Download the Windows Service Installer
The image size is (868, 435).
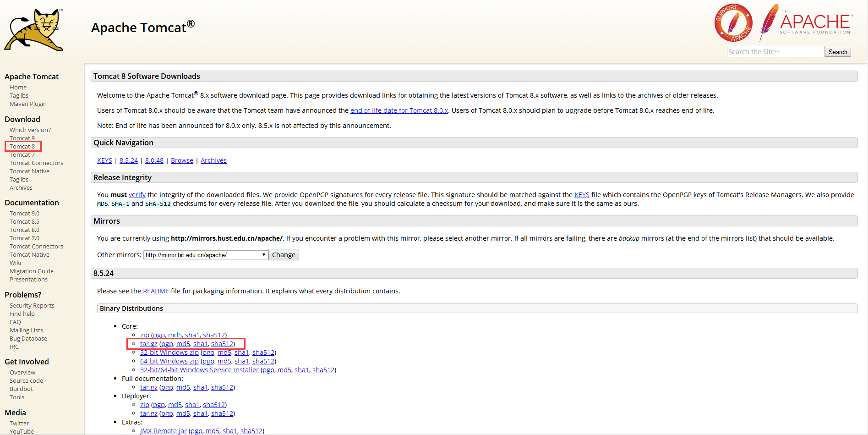(x=199, y=370)
